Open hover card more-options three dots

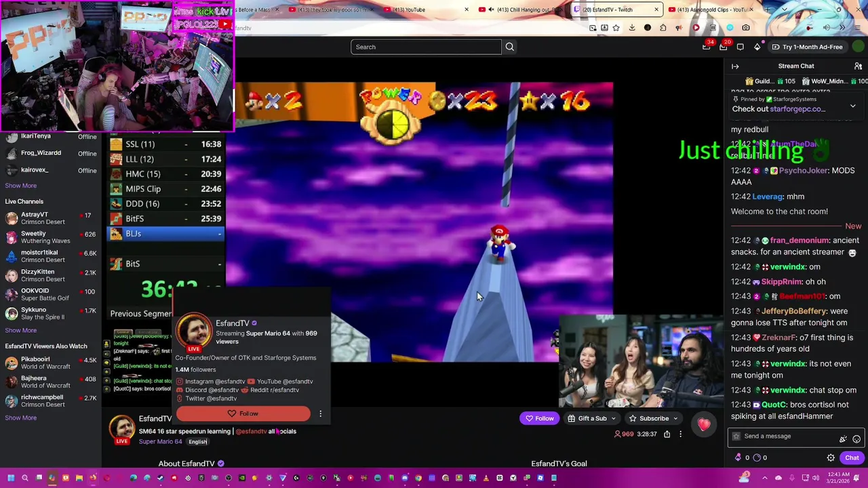pyautogui.click(x=320, y=413)
